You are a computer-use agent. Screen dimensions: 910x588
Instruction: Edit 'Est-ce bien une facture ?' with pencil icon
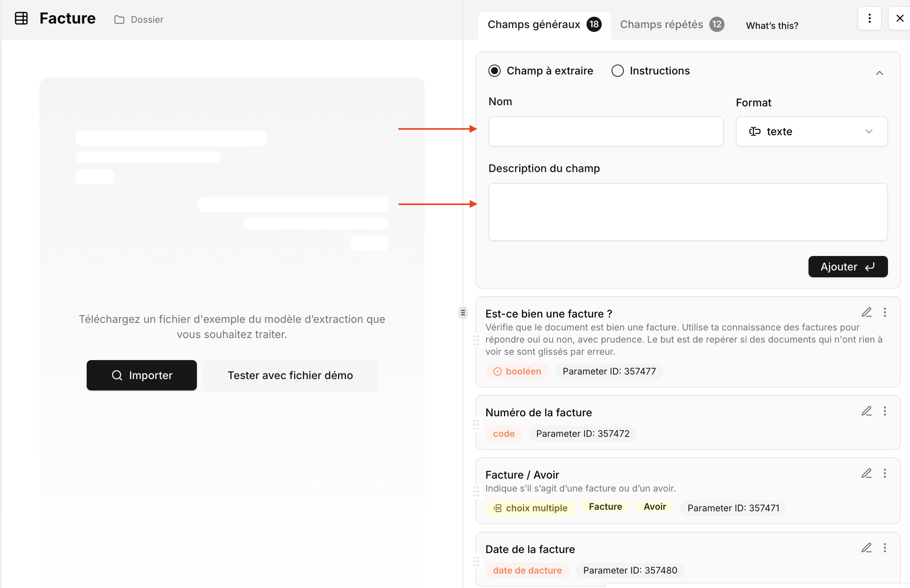pos(866,312)
